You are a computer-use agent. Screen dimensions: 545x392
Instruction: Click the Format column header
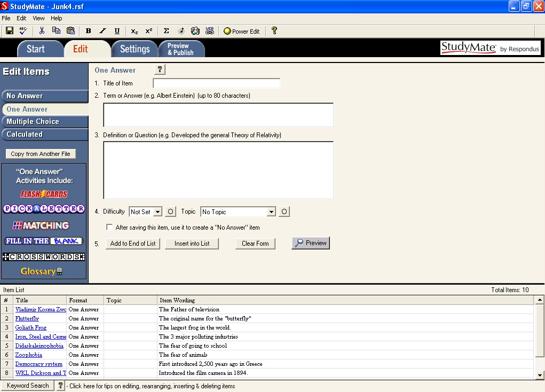pos(85,300)
